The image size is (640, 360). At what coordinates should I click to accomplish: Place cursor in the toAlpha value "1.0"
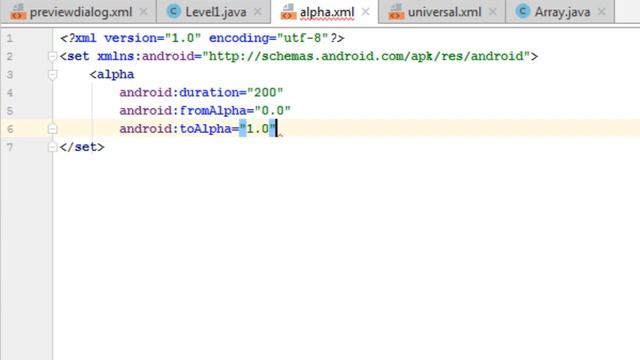tap(258, 129)
